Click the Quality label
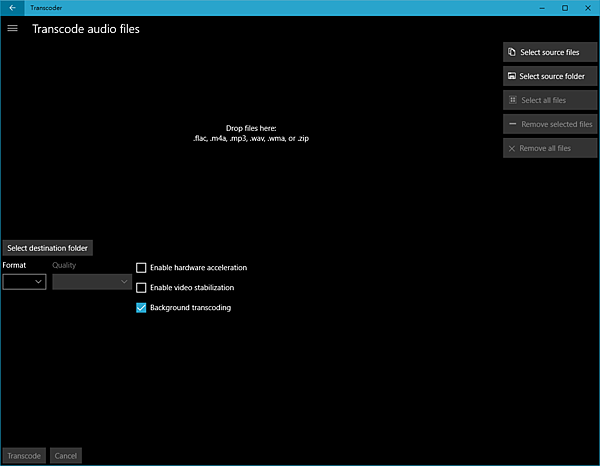The image size is (600, 466). [64, 265]
